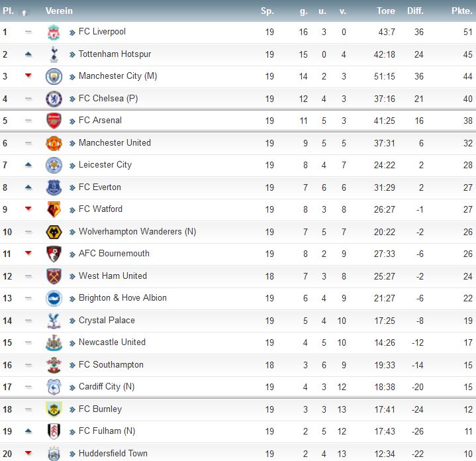The image size is (476, 461).
Task: Open the Huddersfield Town link
Action: coord(113,453)
